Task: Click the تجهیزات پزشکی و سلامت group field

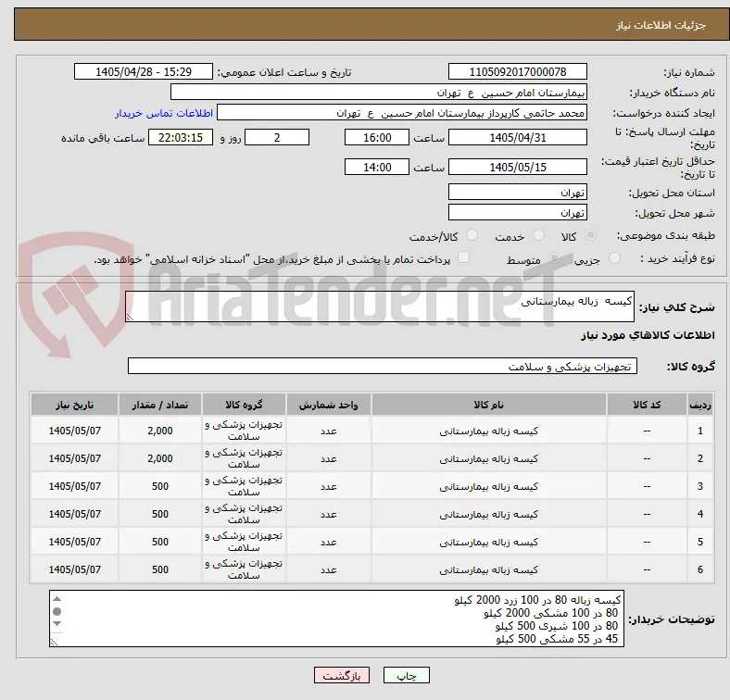Action: coord(383,367)
